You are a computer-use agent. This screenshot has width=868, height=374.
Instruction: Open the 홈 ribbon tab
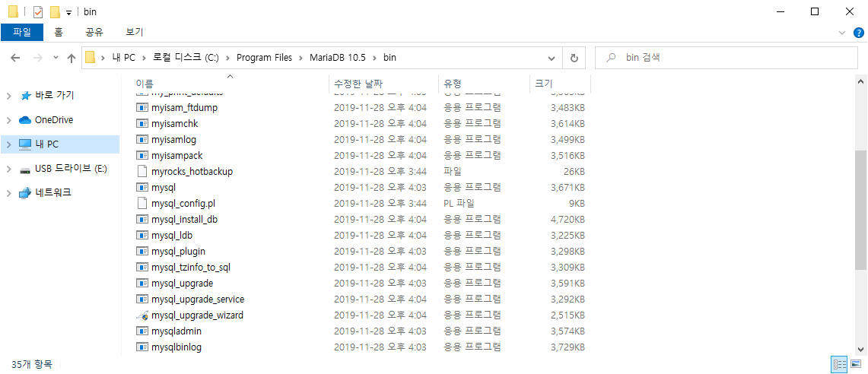pos(58,32)
